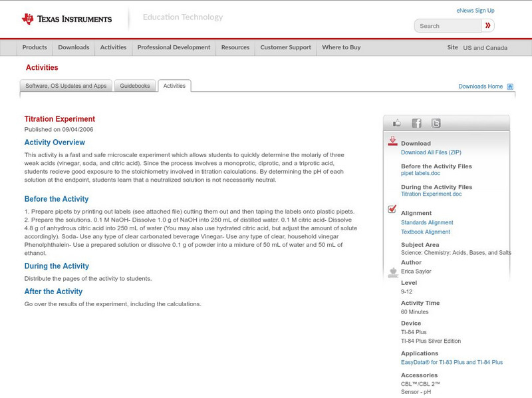Click the Texas Instruments logo
This screenshot has height=398, width=532.
click(x=66, y=19)
